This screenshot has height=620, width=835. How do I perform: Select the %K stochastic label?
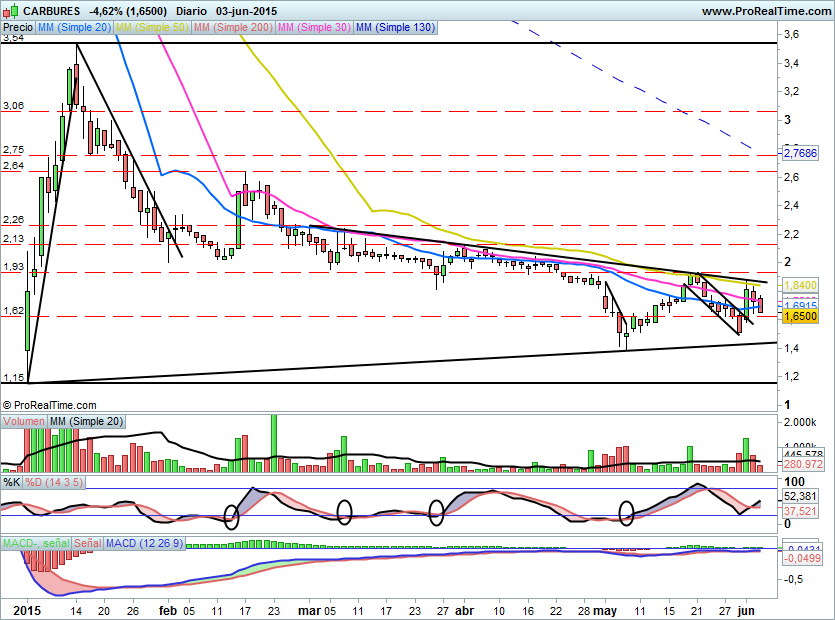[12, 482]
